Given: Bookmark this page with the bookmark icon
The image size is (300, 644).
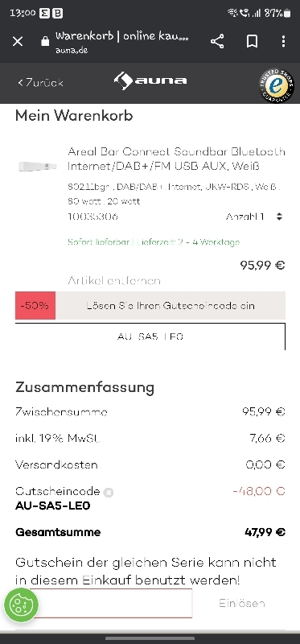Looking at the screenshot, I should (252, 42).
